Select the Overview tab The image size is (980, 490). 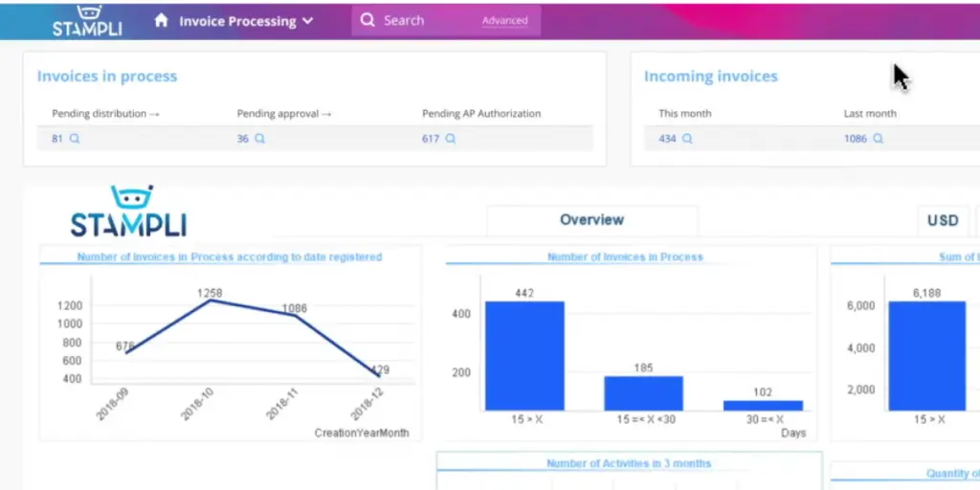point(591,220)
